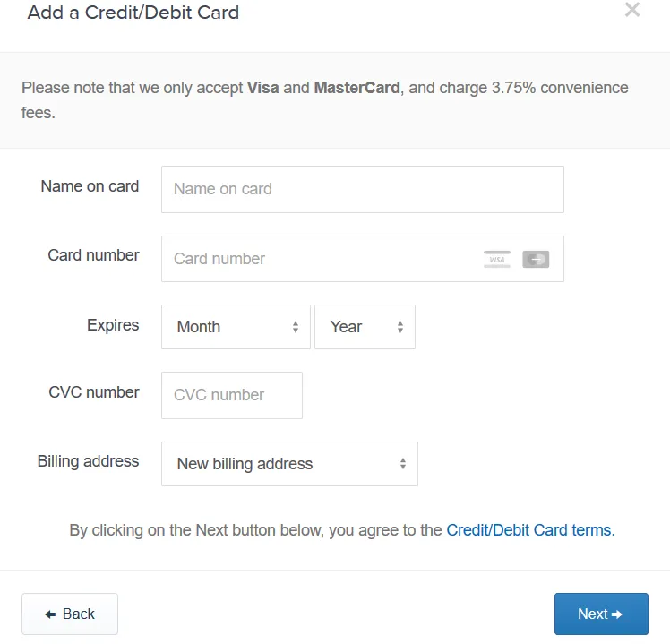
Task: Click the MasterCard icon in card field
Action: point(536,259)
